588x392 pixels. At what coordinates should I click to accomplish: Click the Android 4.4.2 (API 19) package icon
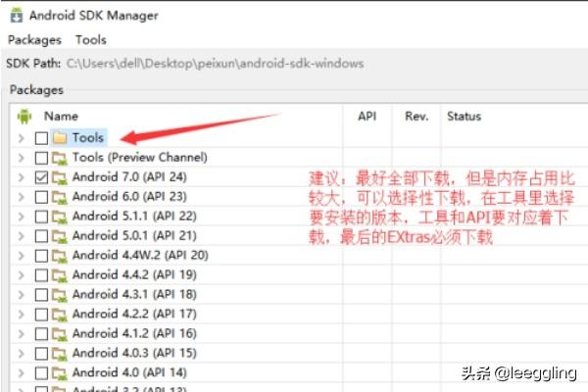coord(60,275)
